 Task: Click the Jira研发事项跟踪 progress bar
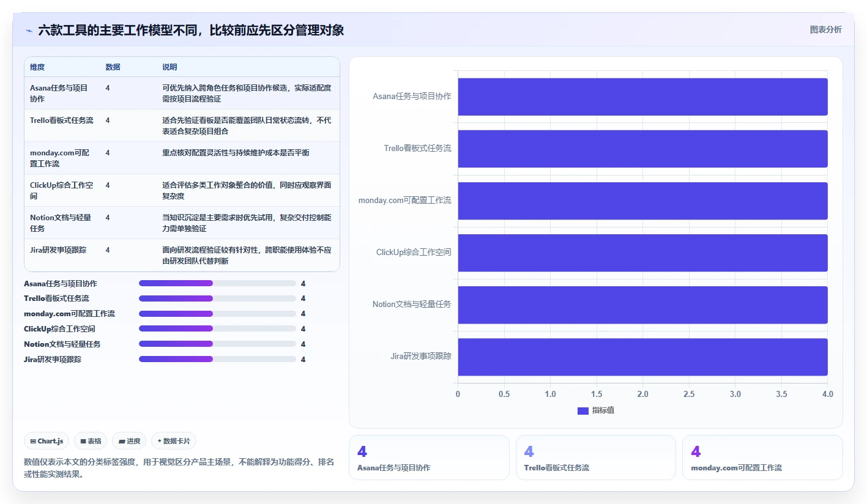(217, 359)
